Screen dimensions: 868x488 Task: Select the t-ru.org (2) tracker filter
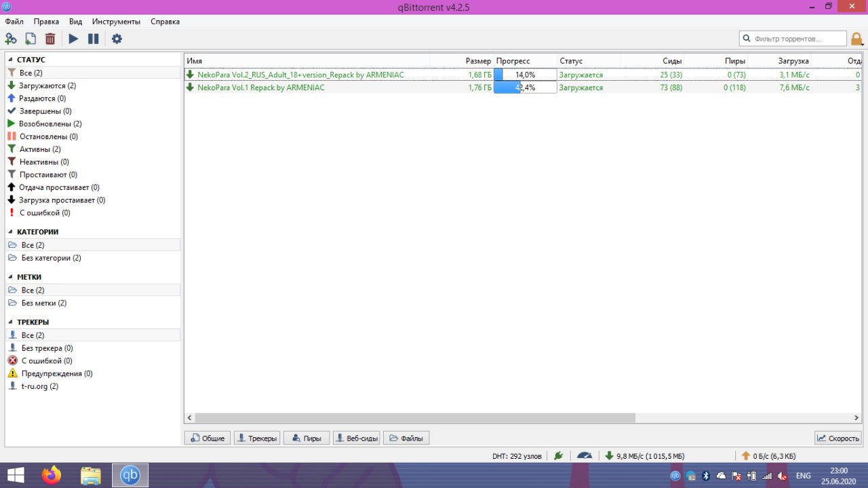click(x=93, y=386)
